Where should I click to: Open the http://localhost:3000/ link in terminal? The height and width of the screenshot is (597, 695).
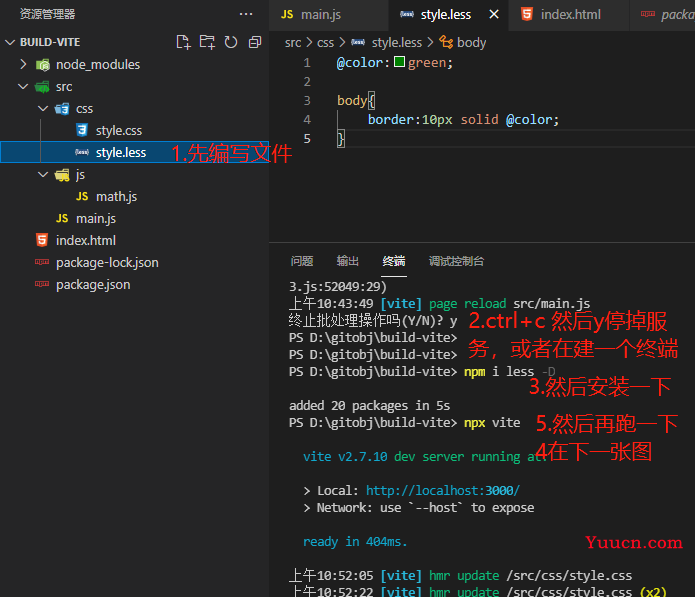(x=442, y=491)
